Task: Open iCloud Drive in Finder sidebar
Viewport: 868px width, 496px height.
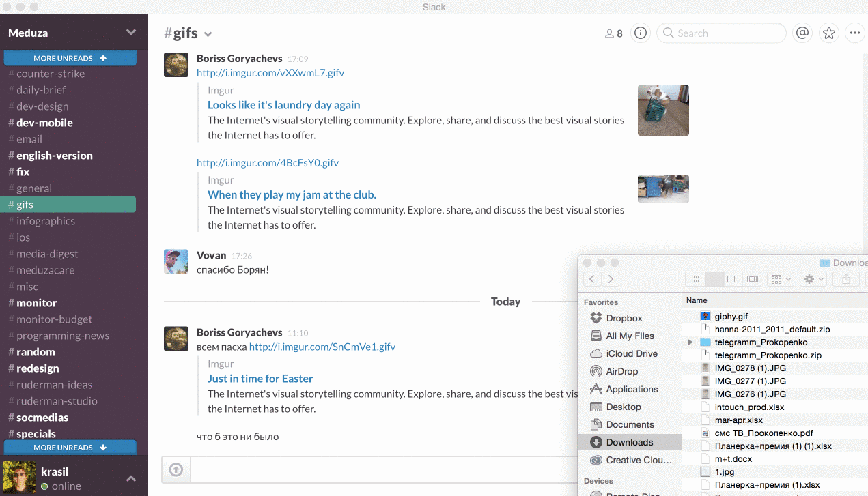Action: point(632,353)
